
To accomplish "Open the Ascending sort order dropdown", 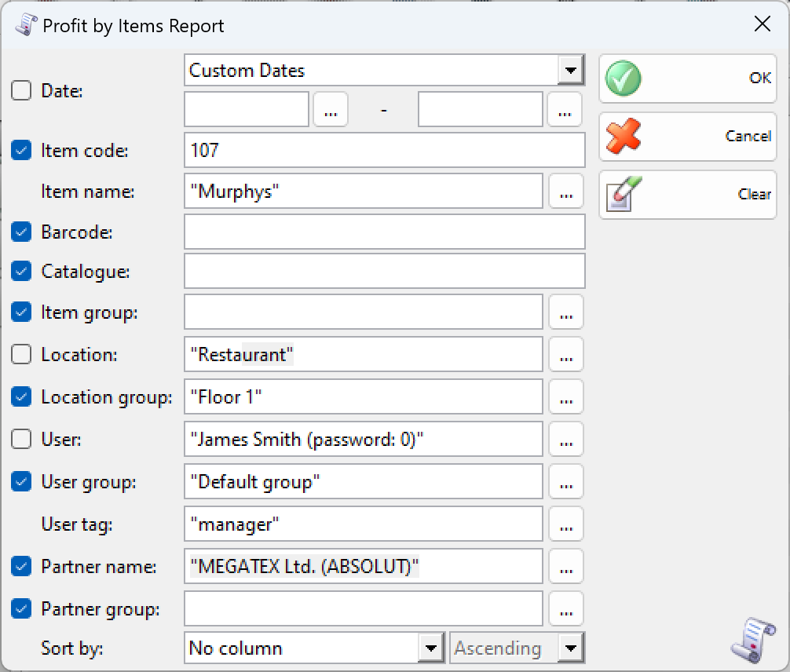I will click(x=571, y=648).
